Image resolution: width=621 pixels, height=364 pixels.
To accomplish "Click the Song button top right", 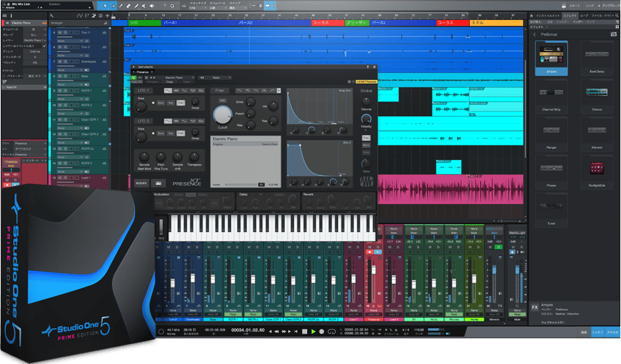I will [x=589, y=6].
